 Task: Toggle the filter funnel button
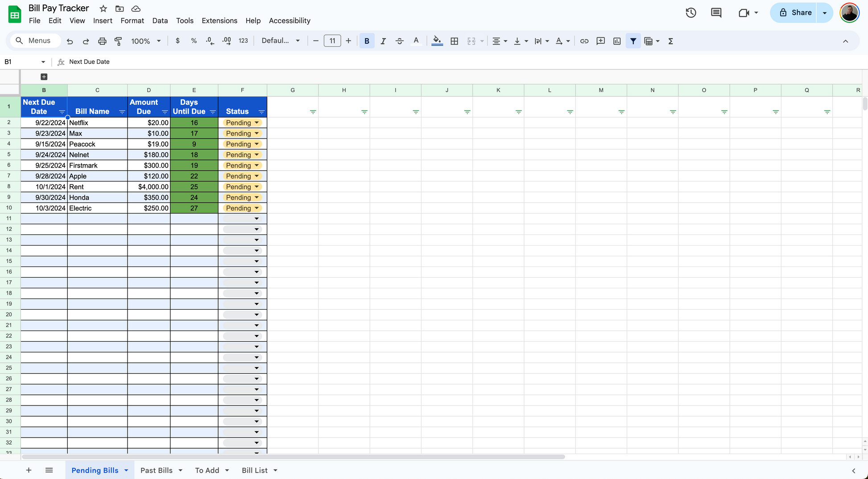point(633,41)
